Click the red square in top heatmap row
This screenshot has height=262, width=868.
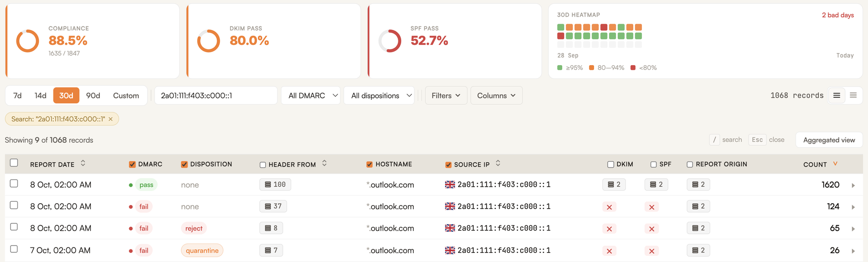[x=604, y=27]
